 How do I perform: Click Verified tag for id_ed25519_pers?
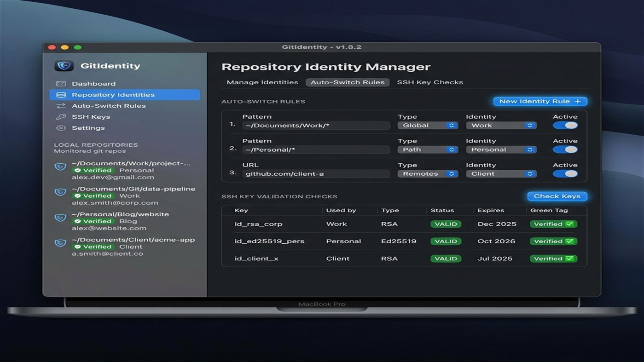(553, 241)
